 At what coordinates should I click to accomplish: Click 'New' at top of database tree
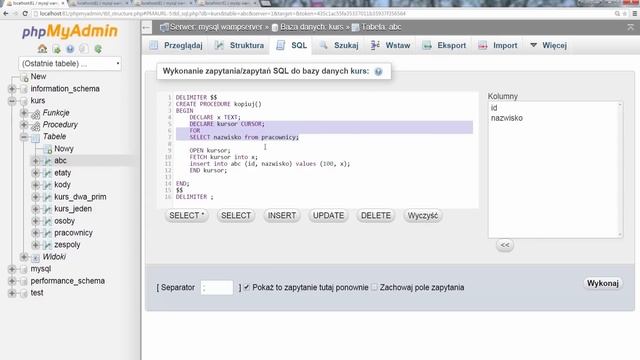38,76
